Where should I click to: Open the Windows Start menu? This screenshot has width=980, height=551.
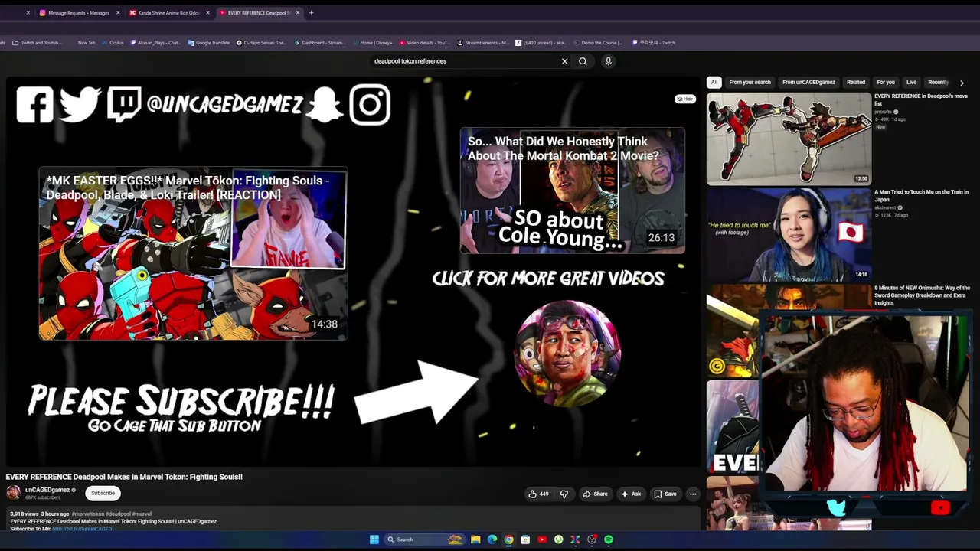374,540
